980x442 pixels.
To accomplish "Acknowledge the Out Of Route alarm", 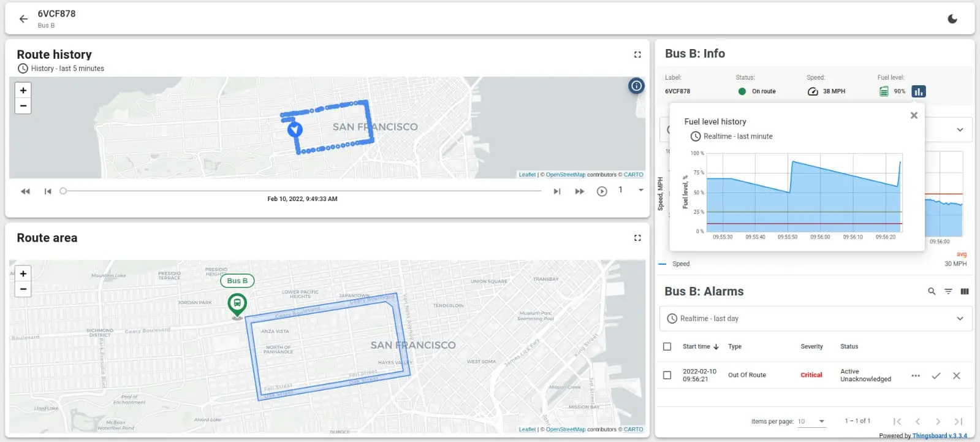I will (936, 376).
